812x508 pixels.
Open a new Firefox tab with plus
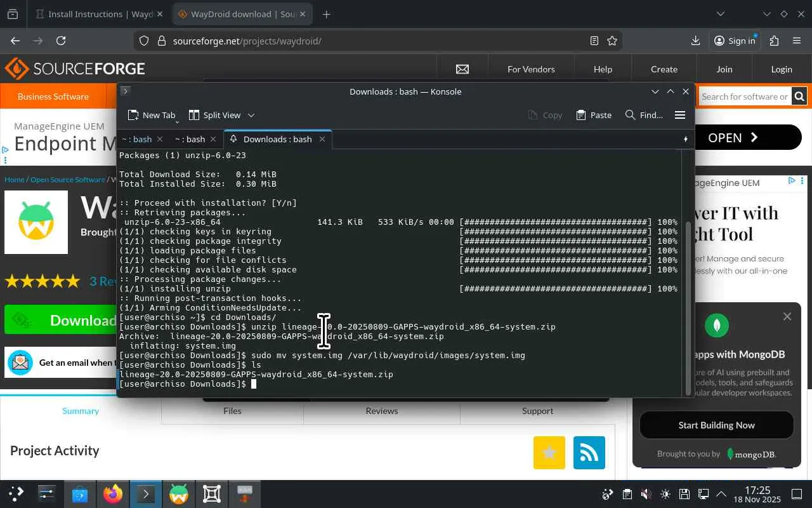click(326, 14)
